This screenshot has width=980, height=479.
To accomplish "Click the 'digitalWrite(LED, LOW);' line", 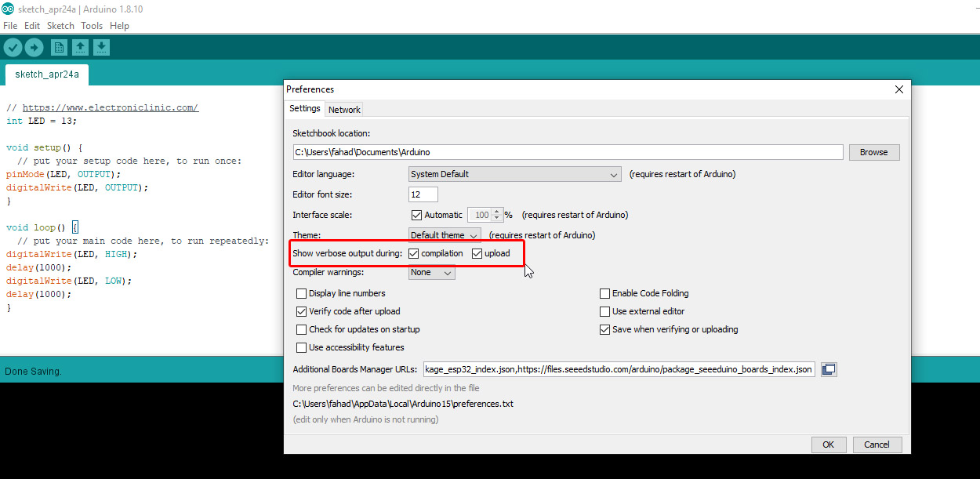I will pyautogui.click(x=69, y=281).
